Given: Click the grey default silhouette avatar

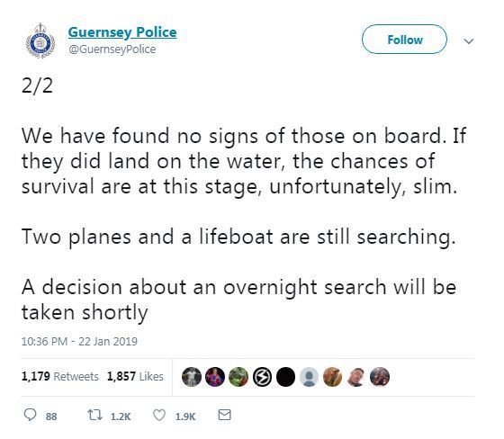Looking at the screenshot, I should tap(309, 377).
